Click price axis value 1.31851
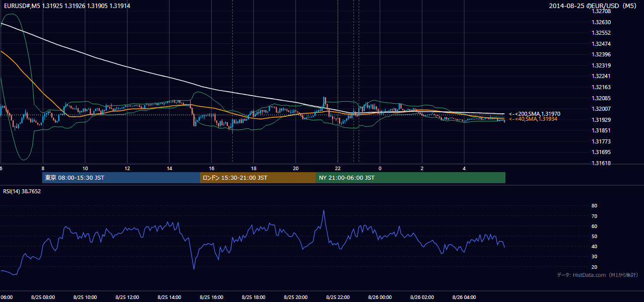The height and width of the screenshot is (302, 644). [x=601, y=130]
